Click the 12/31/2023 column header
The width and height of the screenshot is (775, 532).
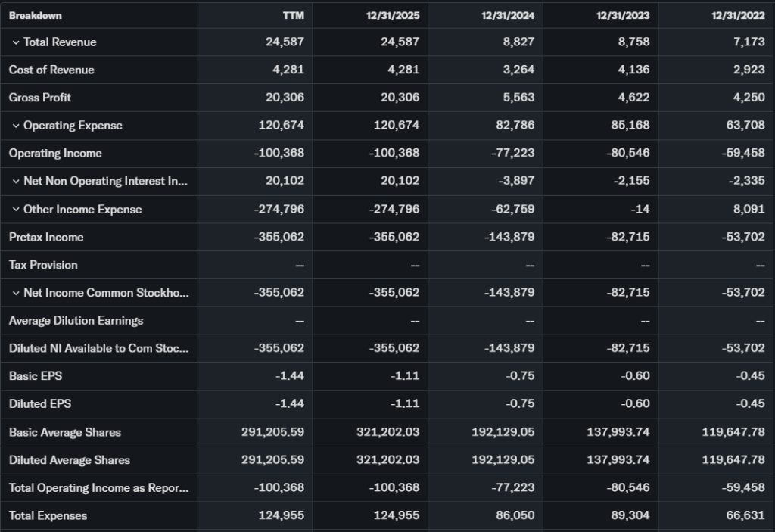pyautogui.click(x=624, y=15)
